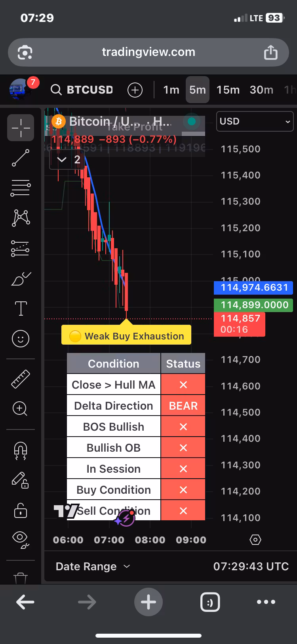297x644 pixels.
Task: Switch to the 15m timeframe
Action: [228, 90]
